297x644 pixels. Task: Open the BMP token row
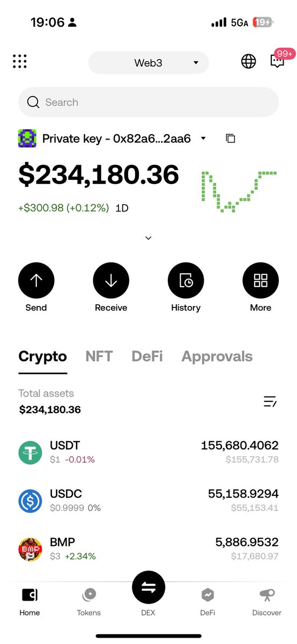(148, 550)
